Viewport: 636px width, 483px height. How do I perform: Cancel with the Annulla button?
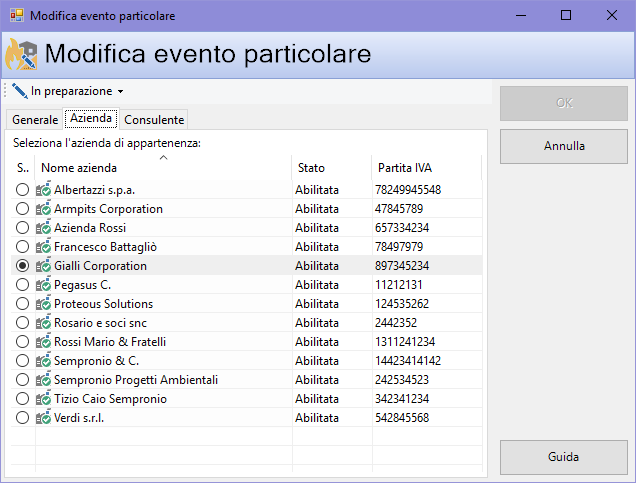[564, 146]
